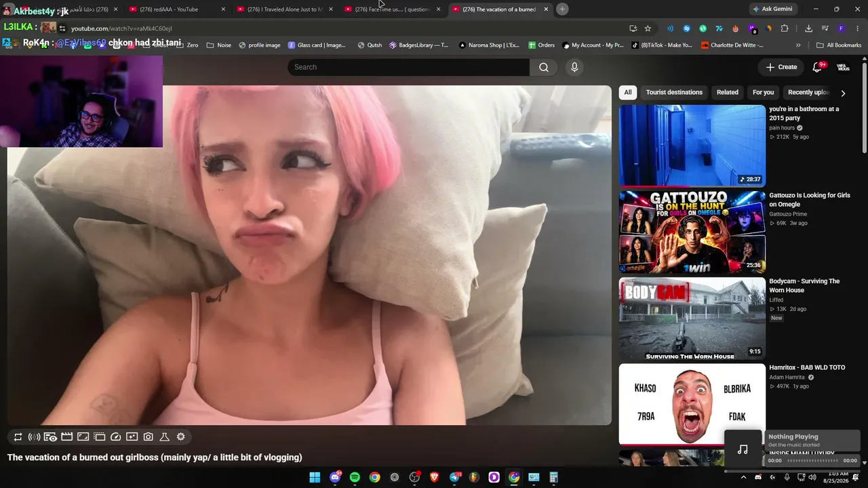Open the Chrome profile avatar
868x488 pixels.
coord(841,28)
